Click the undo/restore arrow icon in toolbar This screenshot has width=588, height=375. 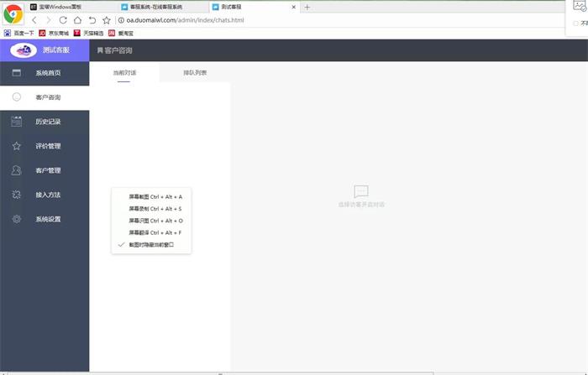(92, 20)
